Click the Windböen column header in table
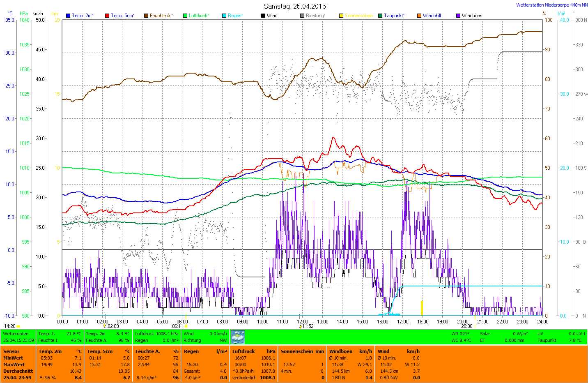The image size is (588, 383). pyautogui.click(x=341, y=351)
